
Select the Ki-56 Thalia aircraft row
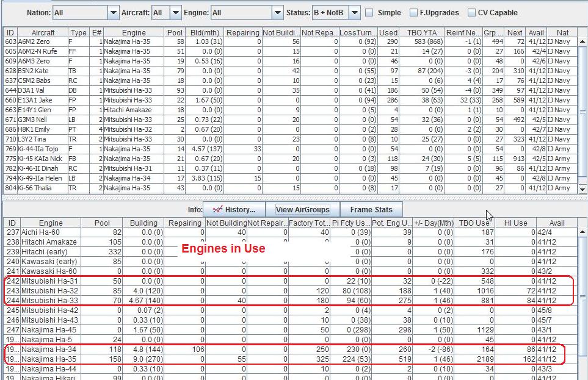290,188
